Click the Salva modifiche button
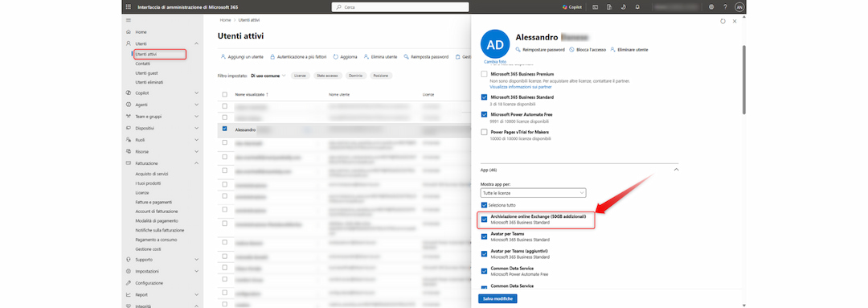This screenshot has width=868, height=308. (498, 298)
